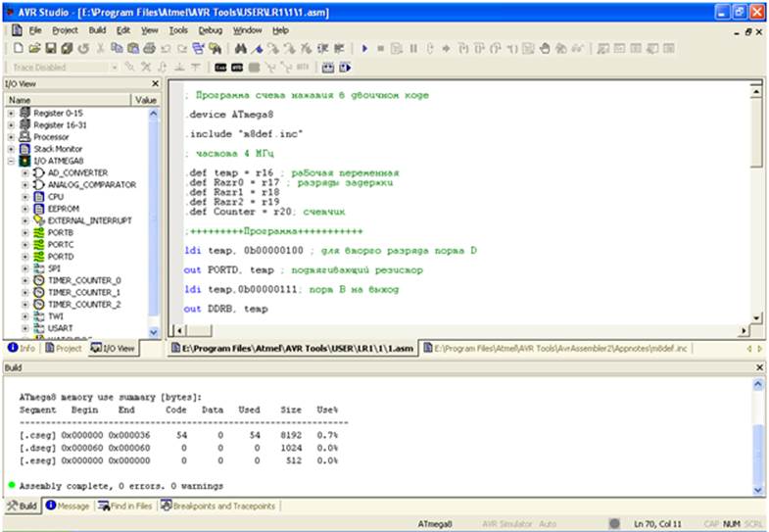Screen dimensions: 769x532
Task: Open the Window menu
Action: pos(247,30)
